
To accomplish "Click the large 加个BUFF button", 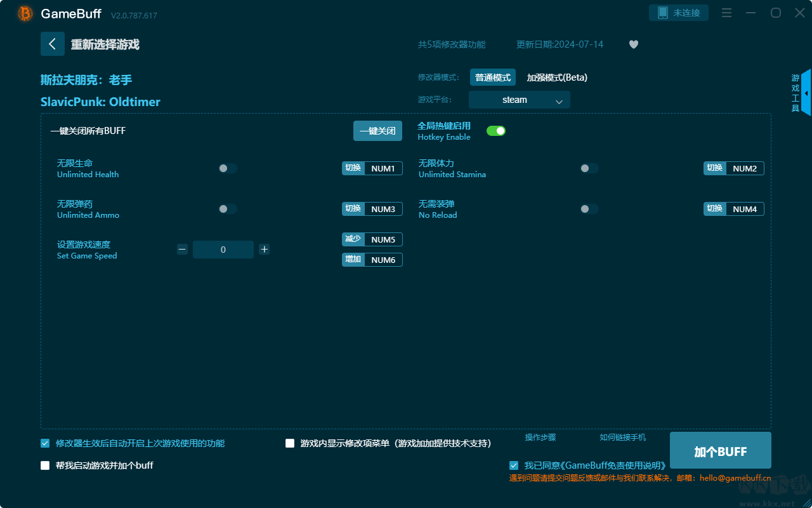I will pyautogui.click(x=720, y=451).
